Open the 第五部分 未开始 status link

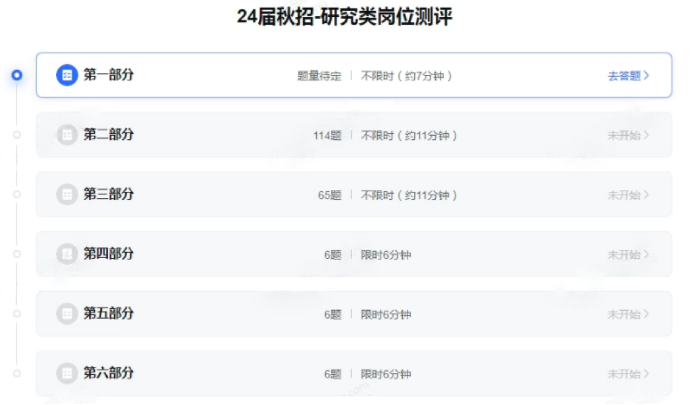[628, 315]
